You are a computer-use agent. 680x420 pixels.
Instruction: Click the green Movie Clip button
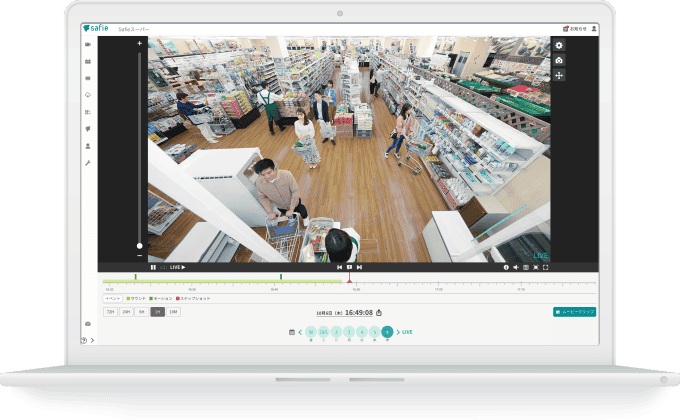pyautogui.click(x=574, y=312)
